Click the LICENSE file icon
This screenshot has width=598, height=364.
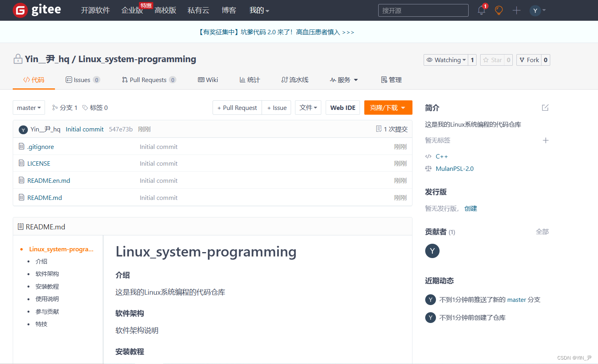[21, 163]
